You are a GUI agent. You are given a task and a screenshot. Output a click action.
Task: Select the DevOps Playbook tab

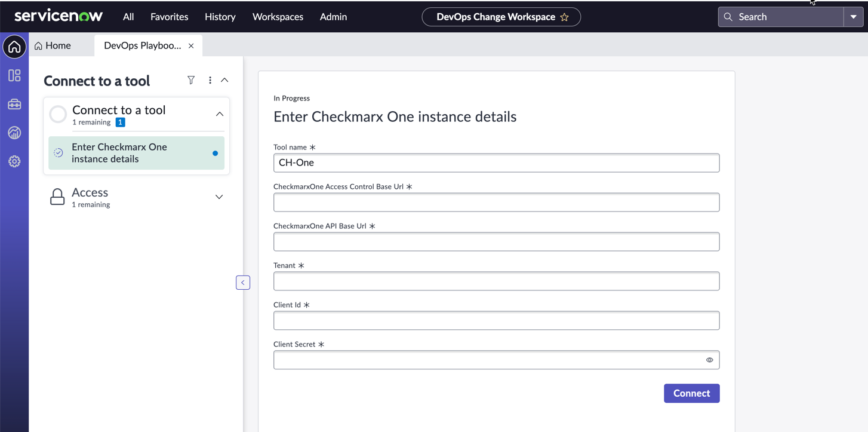pyautogui.click(x=143, y=45)
